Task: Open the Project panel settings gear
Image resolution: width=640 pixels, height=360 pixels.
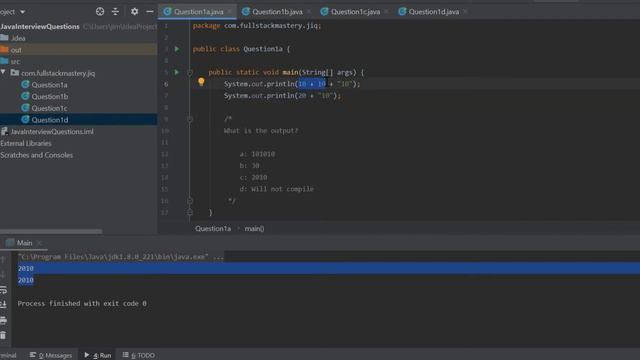Action: click(134, 12)
